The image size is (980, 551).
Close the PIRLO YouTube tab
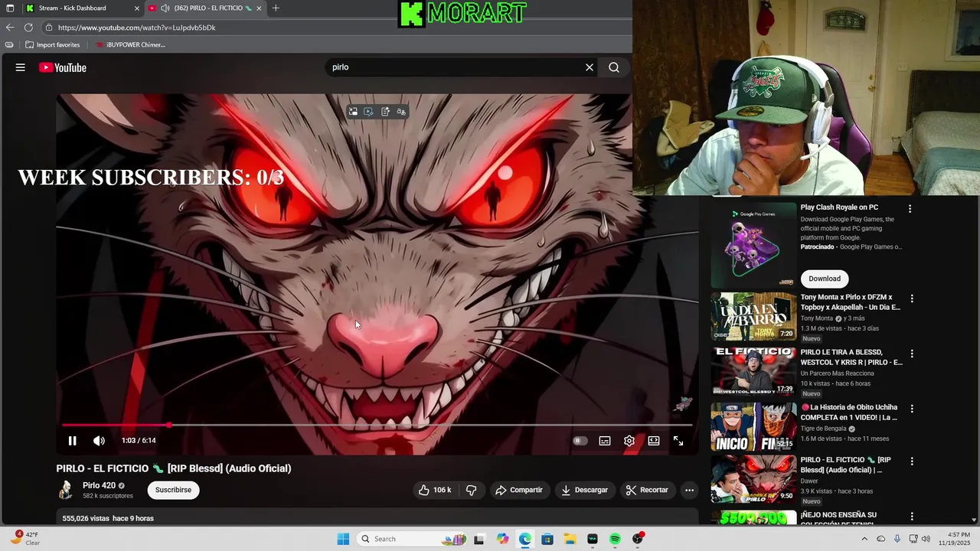(260, 8)
